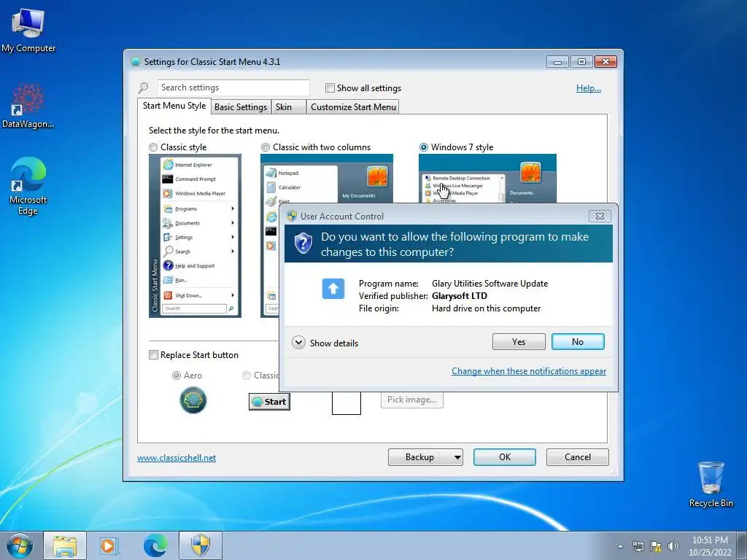747x560 pixels.
Task: Click the User Account Control title shield icon
Action: click(292, 216)
